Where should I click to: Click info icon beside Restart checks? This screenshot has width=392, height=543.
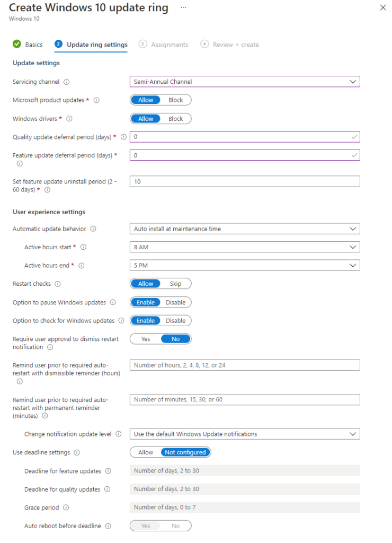58,284
